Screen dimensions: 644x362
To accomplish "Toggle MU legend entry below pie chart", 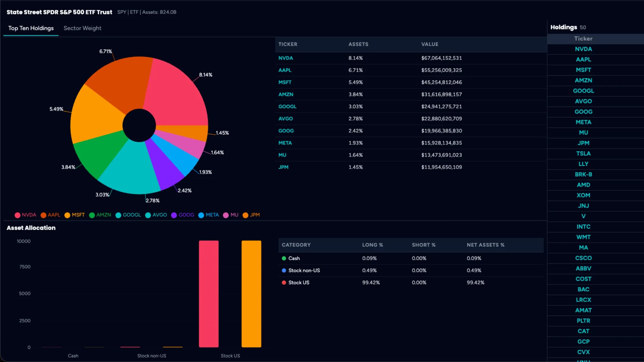I will pyautogui.click(x=231, y=215).
